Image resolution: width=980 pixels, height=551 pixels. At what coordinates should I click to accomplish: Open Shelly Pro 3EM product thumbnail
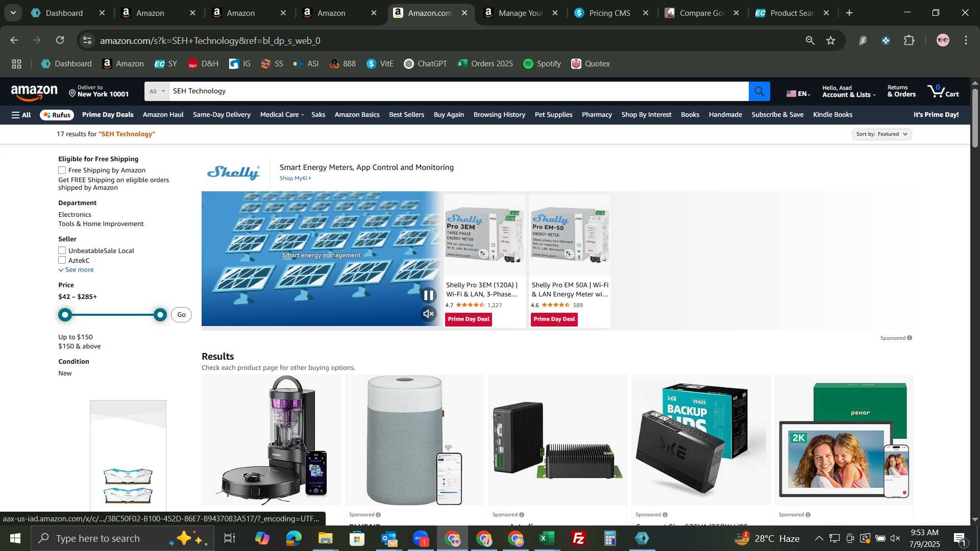pyautogui.click(x=484, y=236)
